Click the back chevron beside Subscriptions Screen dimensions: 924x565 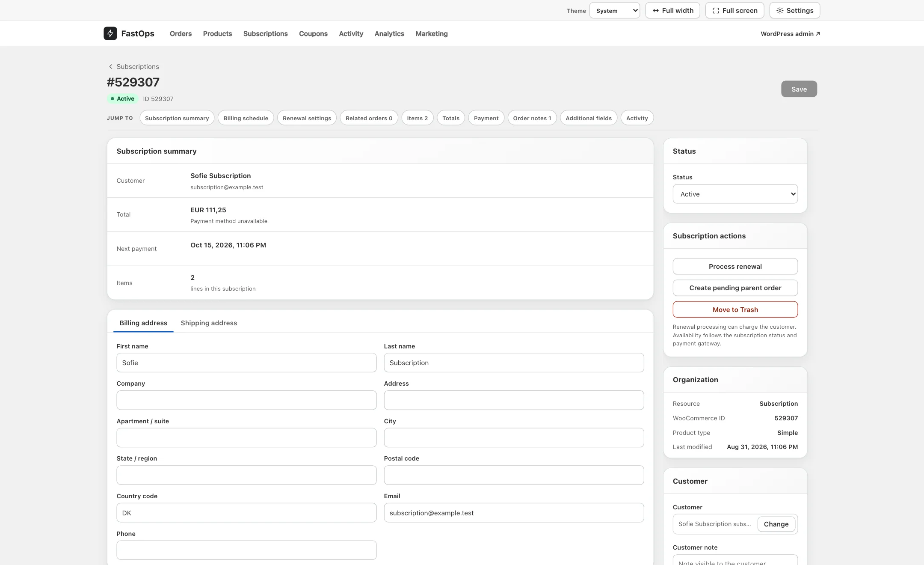[110, 66]
